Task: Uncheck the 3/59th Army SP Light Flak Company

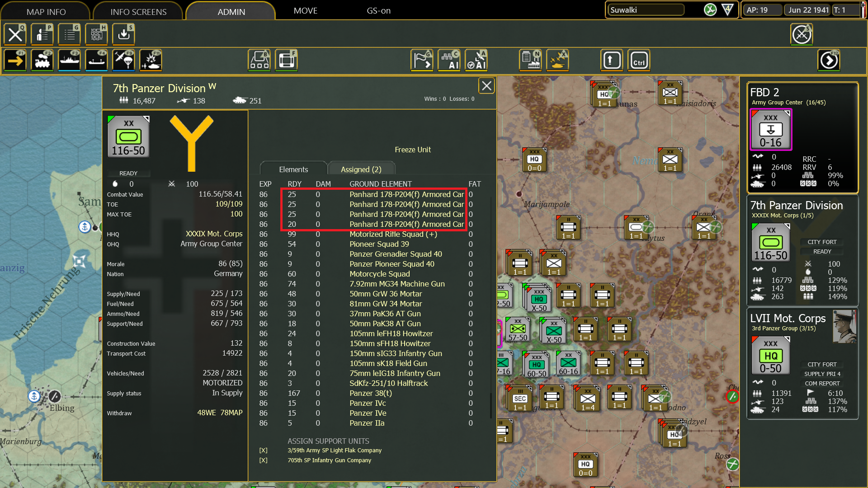Action: 263,450
